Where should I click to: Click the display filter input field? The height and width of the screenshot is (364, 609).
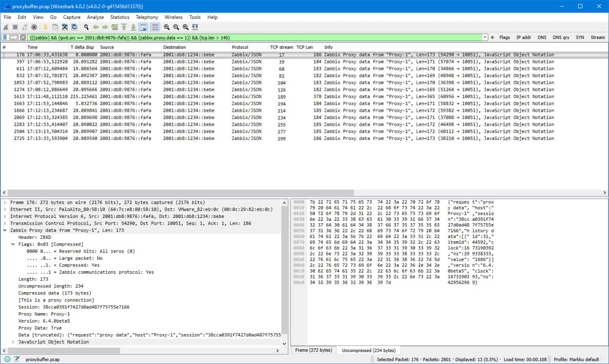pos(255,37)
